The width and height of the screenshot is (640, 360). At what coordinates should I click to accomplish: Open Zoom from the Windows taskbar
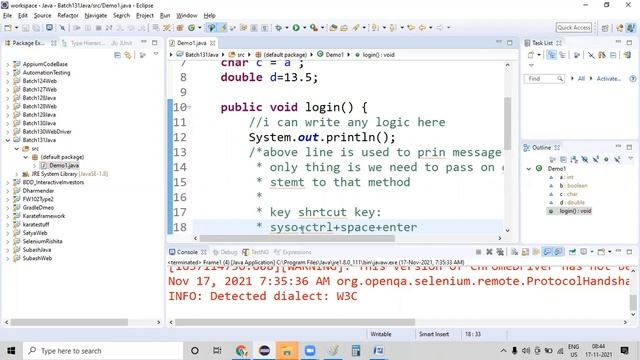(310, 351)
